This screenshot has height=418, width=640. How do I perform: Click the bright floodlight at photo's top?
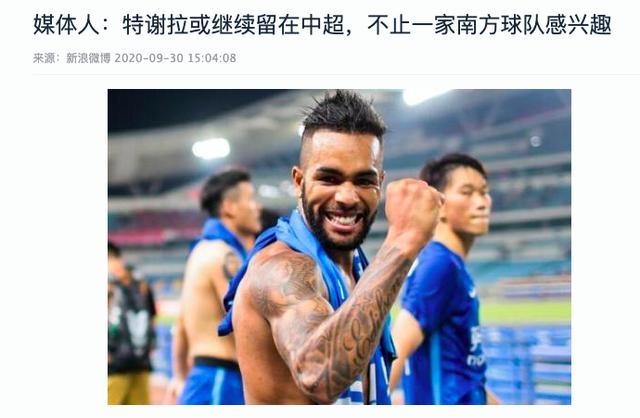tap(422, 96)
